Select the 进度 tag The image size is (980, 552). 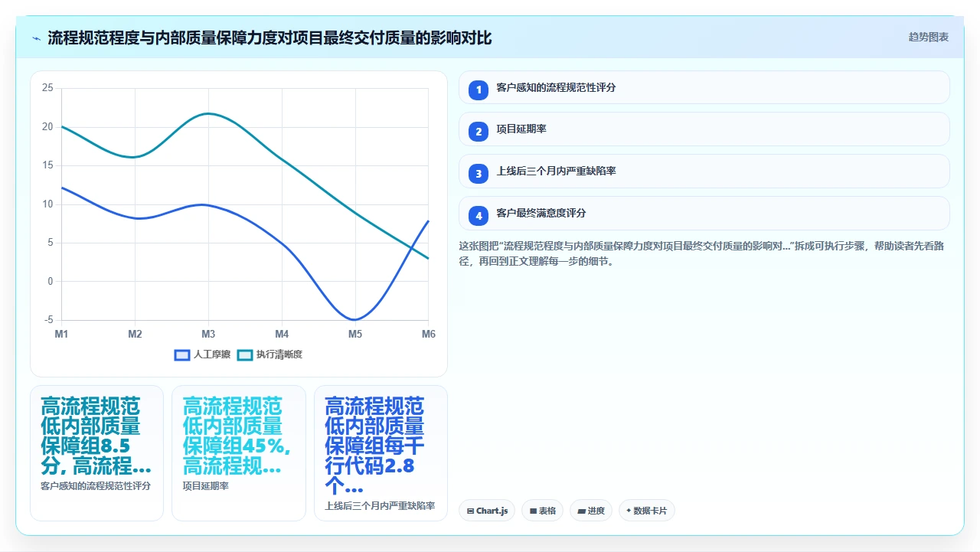(x=591, y=511)
